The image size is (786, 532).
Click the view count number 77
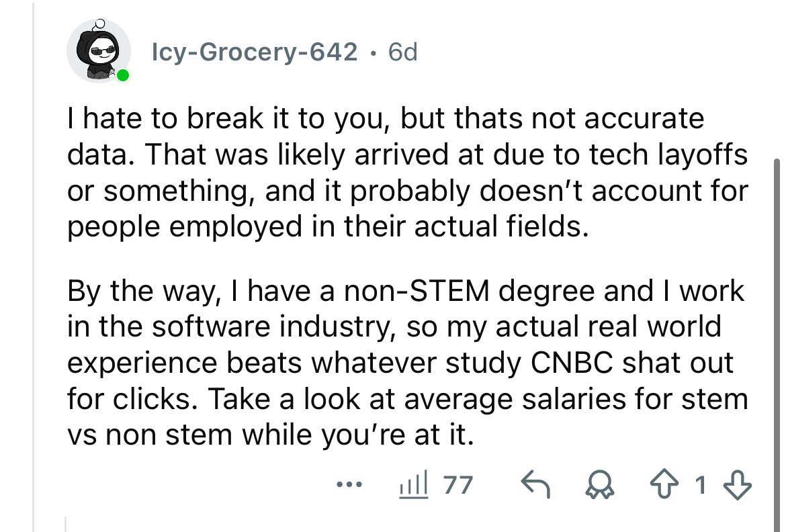tap(457, 484)
